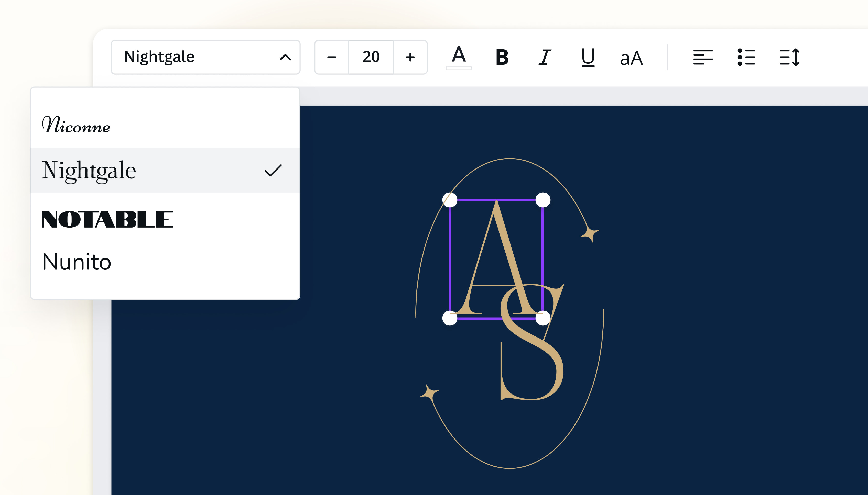The width and height of the screenshot is (868, 495).
Task: Collapse the font selection dropdown
Action: [x=285, y=57]
